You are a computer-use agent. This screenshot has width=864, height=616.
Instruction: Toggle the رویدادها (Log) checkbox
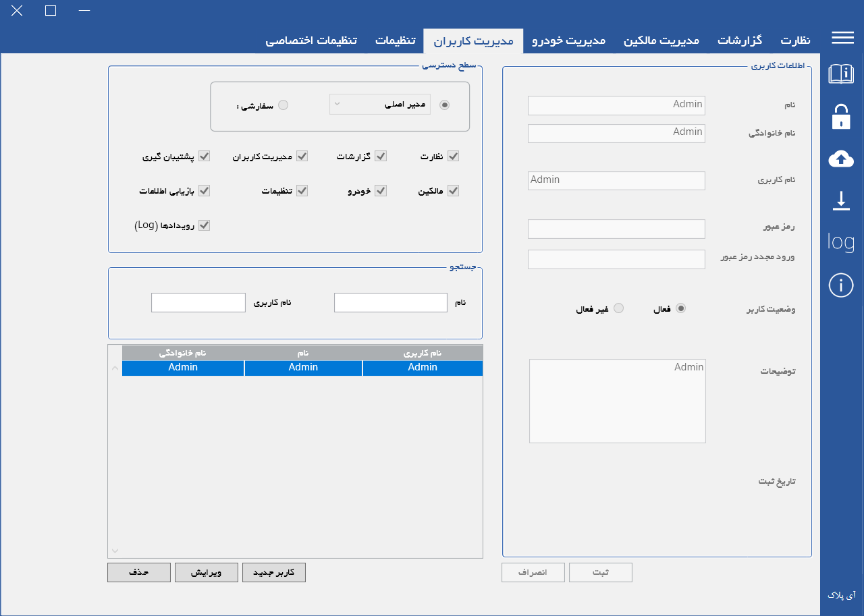tap(204, 225)
